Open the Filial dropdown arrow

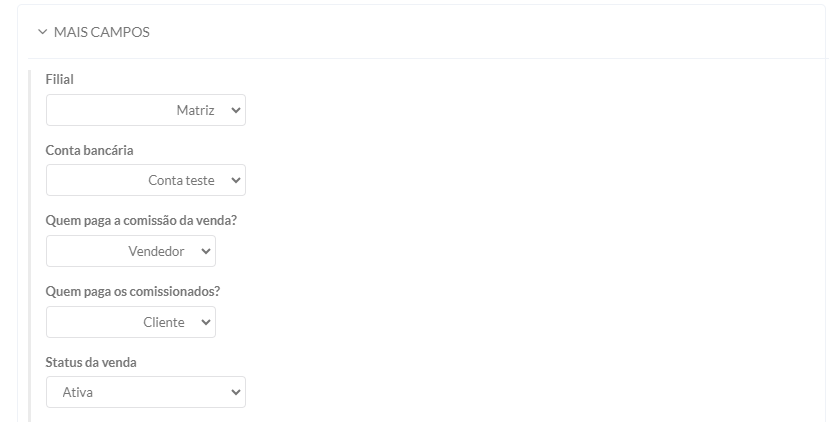point(236,110)
